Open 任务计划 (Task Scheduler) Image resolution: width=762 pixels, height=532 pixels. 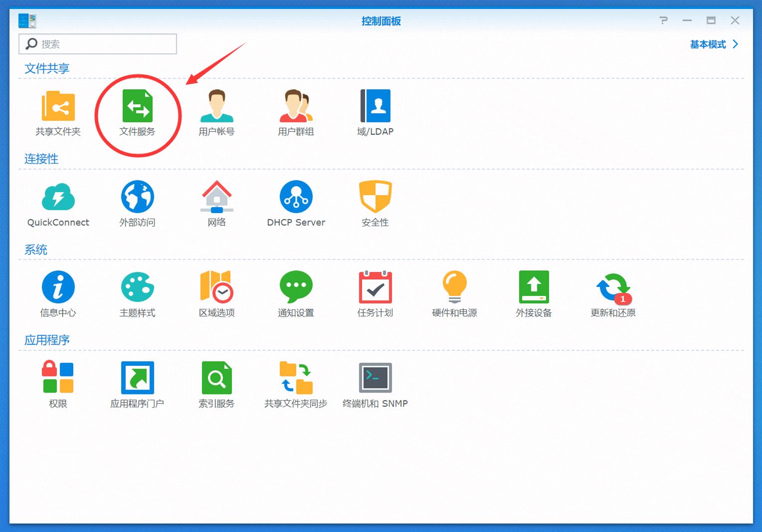[x=375, y=287]
